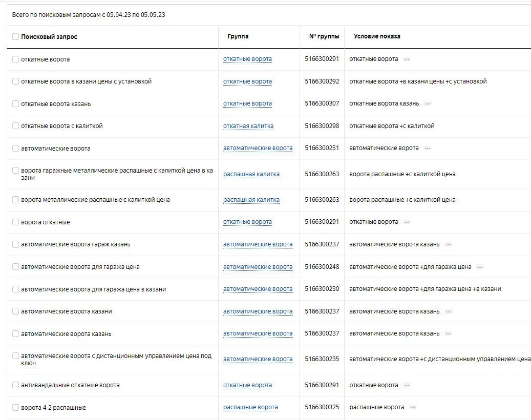
Task: Select the 'ворота 4 2 распашные' checkbox
Action: click(x=15, y=408)
